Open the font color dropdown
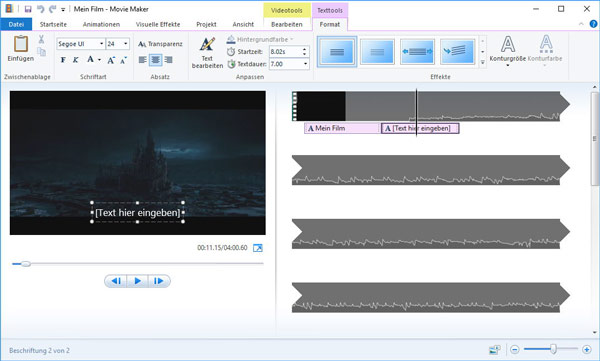 coord(99,60)
